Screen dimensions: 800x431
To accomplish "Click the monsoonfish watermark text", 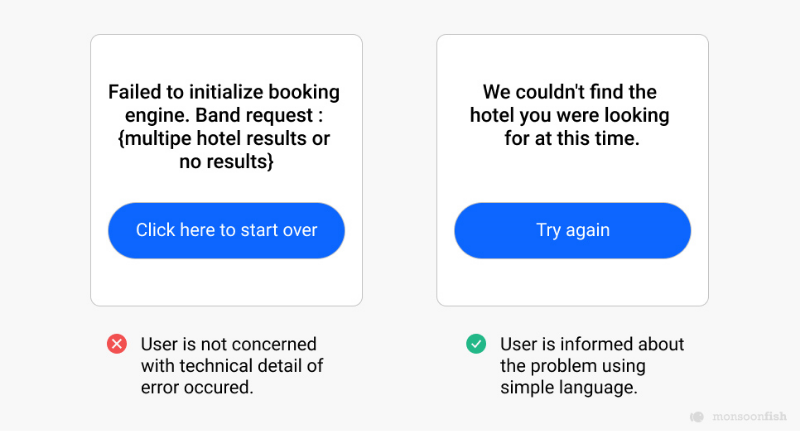I will coord(749,416).
